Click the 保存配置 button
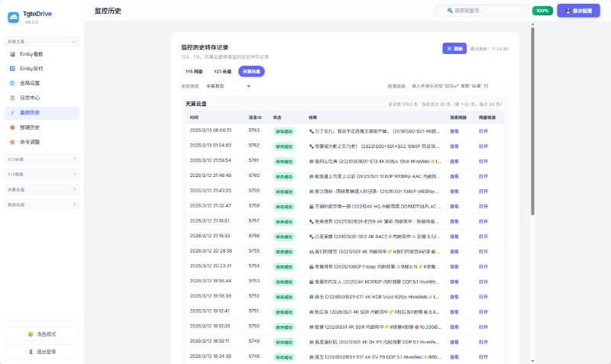Viewport: 611px width, 364px height. click(x=578, y=11)
